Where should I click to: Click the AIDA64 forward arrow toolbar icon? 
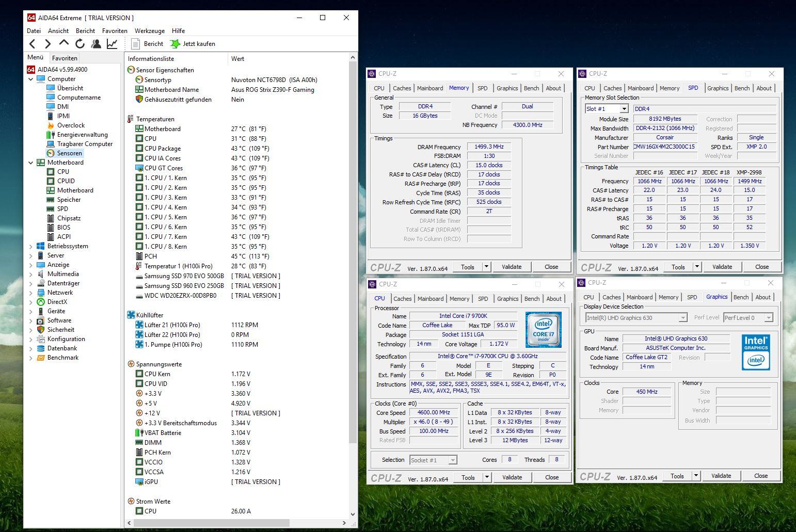[48, 44]
